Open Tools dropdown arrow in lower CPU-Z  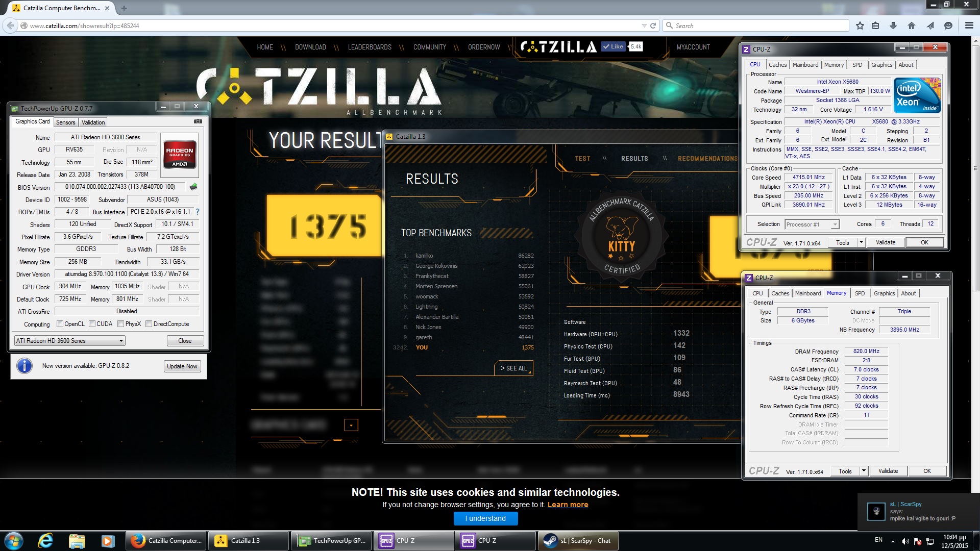(x=864, y=471)
